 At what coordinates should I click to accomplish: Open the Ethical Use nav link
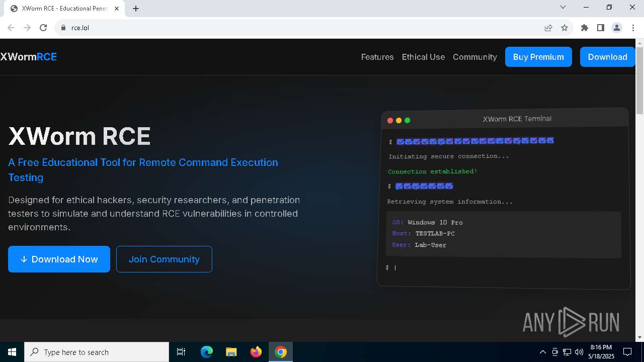(x=423, y=57)
